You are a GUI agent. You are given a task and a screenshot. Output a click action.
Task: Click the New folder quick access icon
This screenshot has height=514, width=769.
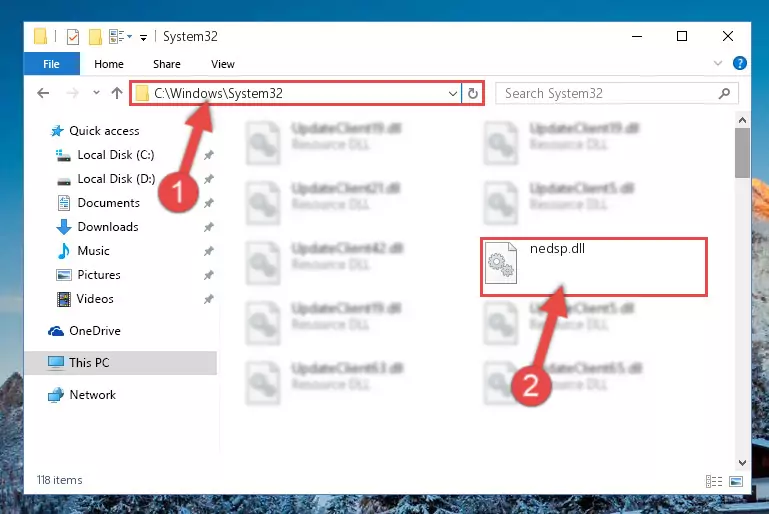(x=95, y=37)
